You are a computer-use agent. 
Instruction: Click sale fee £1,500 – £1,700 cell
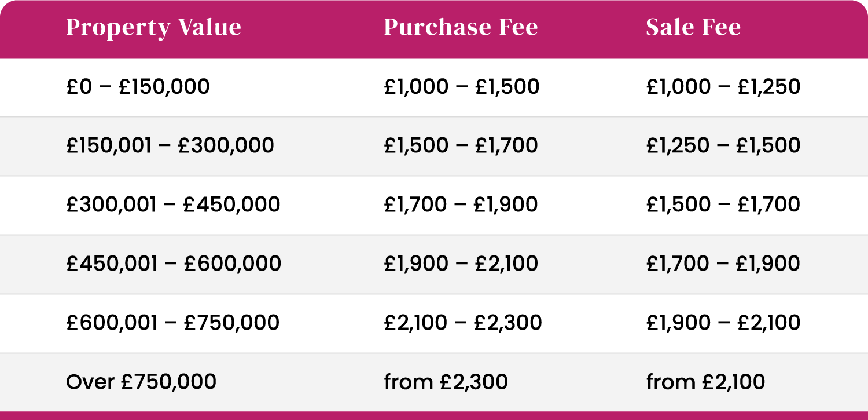tap(723, 204)
